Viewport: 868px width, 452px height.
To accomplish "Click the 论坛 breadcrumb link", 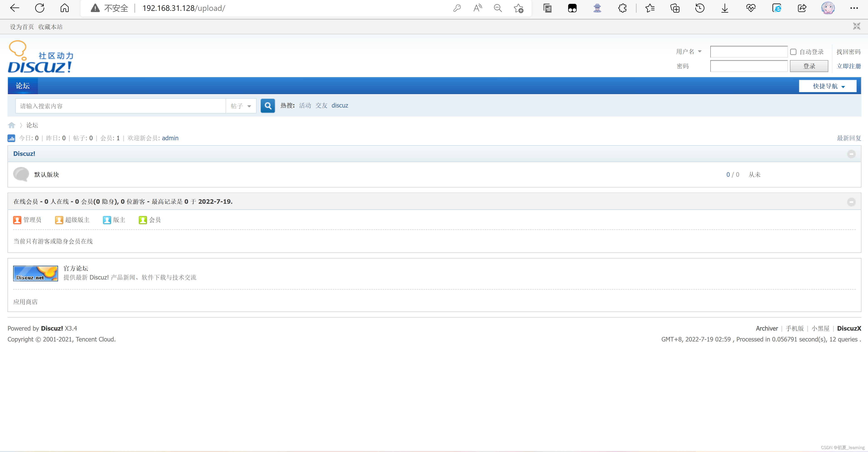I will (x=32, y=125).
